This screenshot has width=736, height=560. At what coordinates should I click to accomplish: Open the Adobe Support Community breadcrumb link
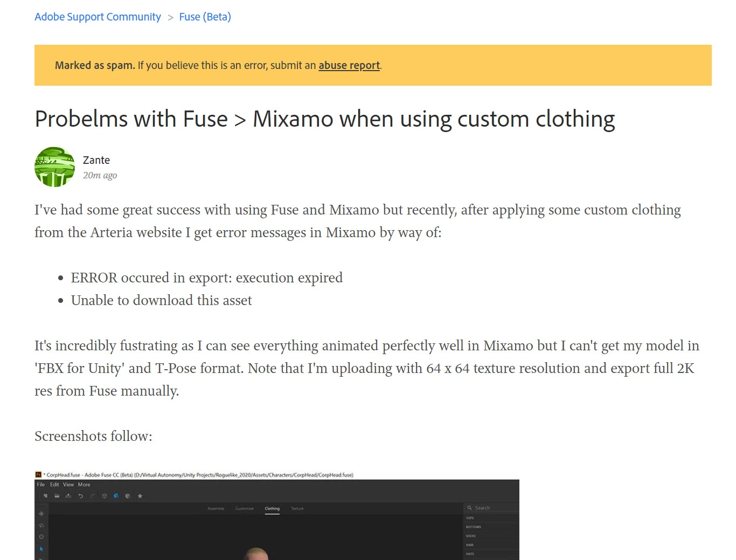tap(98, 17)
